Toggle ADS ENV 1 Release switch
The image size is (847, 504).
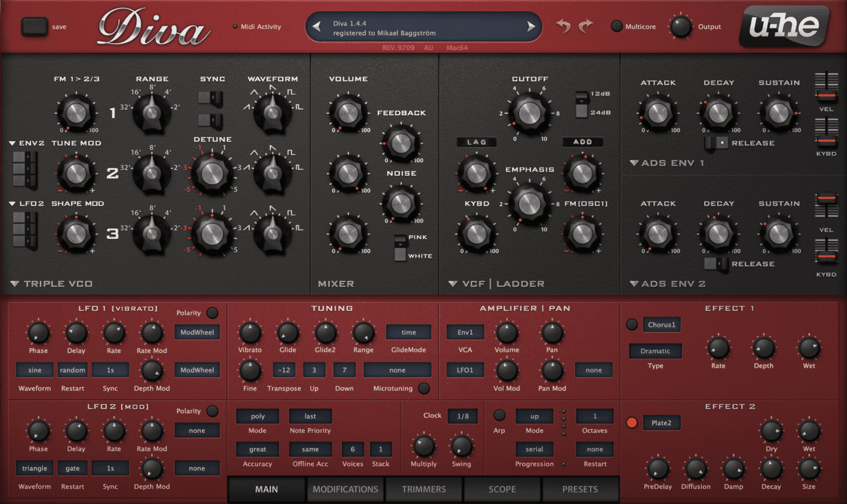pyautogui.click(x=716, y=143)
